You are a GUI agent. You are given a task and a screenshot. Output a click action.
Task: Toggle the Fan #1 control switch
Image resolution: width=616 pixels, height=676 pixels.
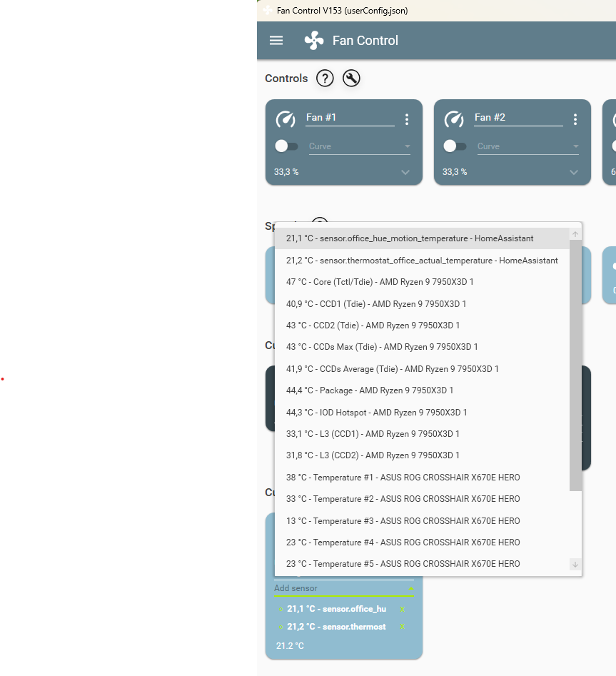point(286,146)
